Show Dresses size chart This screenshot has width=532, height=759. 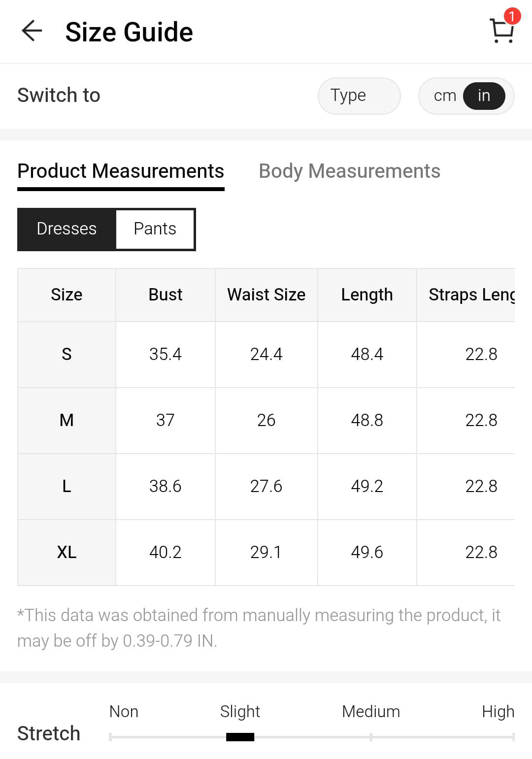point(67,229)
